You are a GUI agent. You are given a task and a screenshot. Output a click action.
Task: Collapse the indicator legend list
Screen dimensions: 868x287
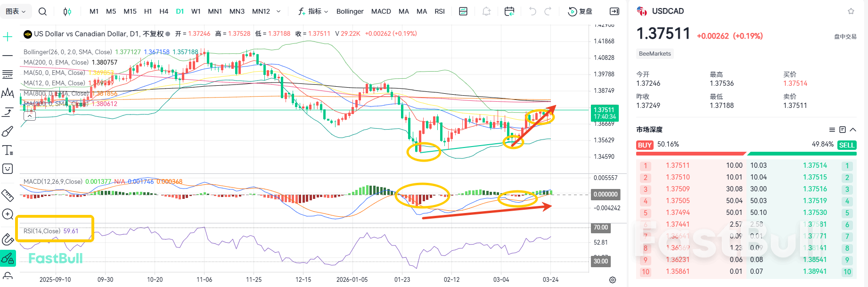coord(30,116)
